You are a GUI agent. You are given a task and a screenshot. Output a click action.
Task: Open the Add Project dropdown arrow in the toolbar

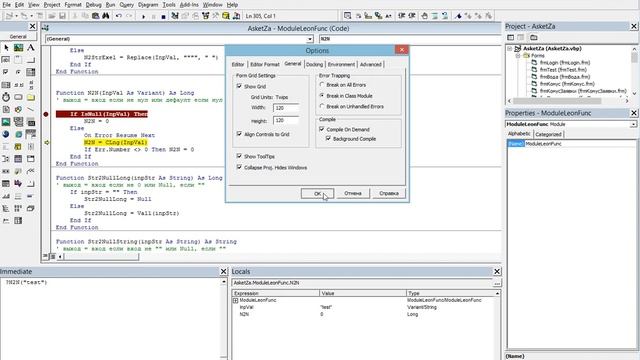click(16, 16)
